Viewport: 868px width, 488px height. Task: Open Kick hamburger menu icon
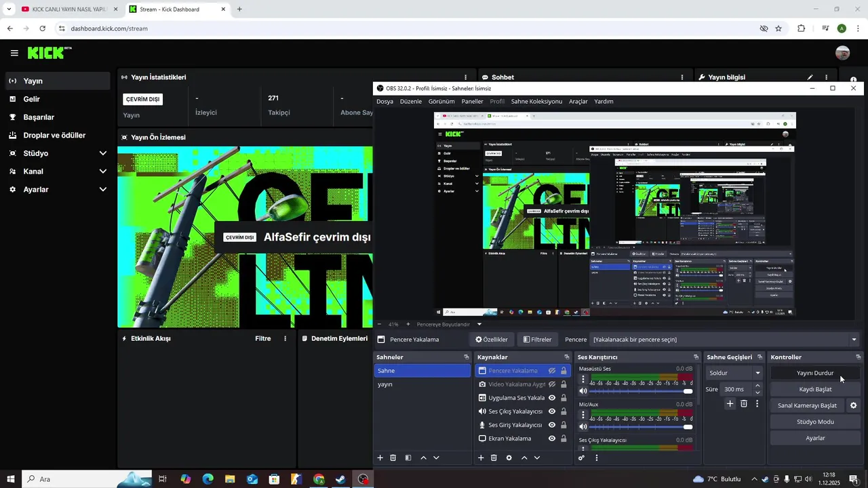[x=14, y=53]
